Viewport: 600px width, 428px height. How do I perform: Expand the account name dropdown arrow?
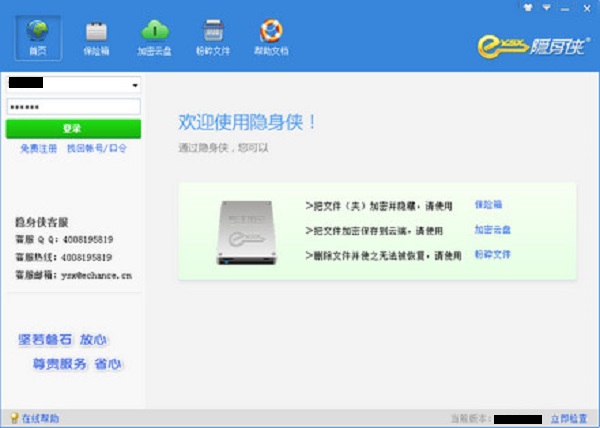(135, 85)
